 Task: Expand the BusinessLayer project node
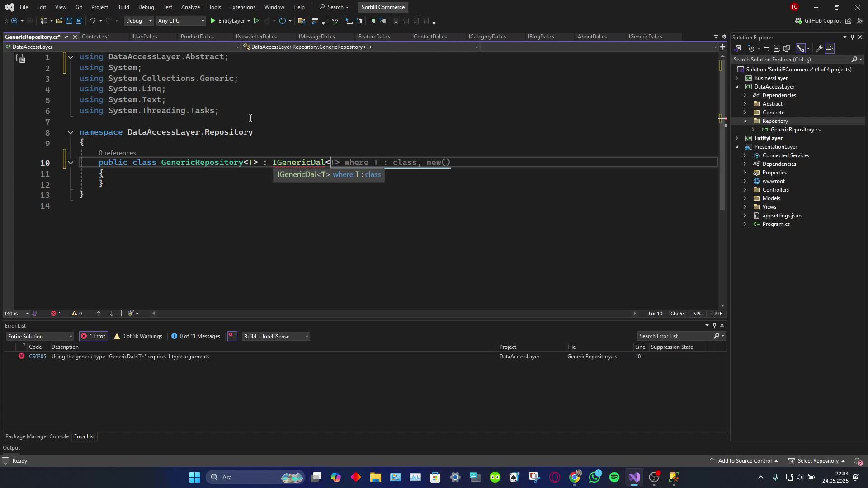(x=737, y=78)
